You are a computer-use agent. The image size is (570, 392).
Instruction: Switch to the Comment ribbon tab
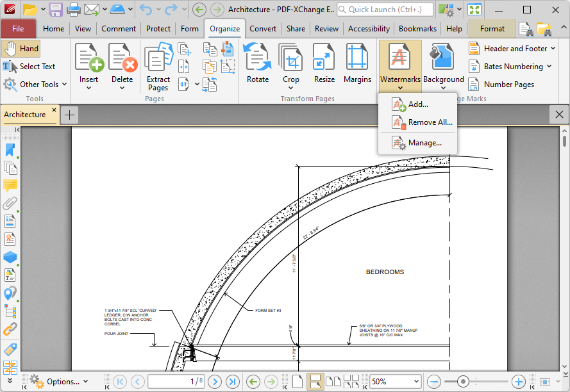tap(119, 29)
